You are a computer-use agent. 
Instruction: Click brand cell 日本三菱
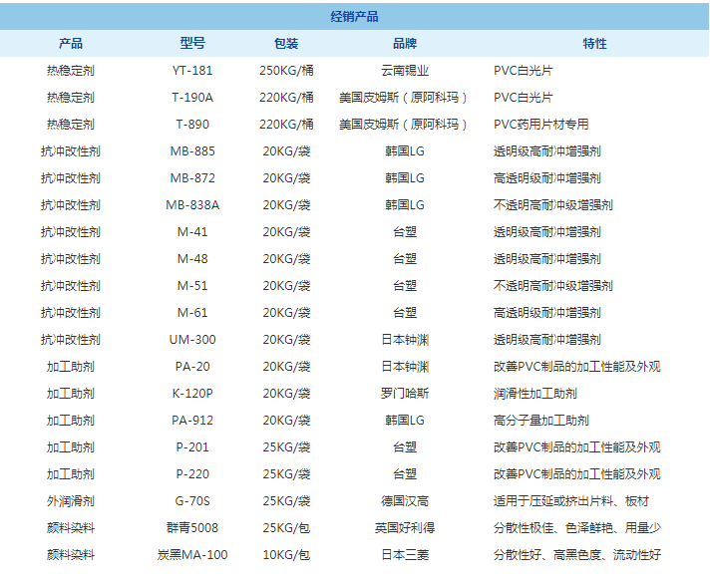click(x=405, y=555)
